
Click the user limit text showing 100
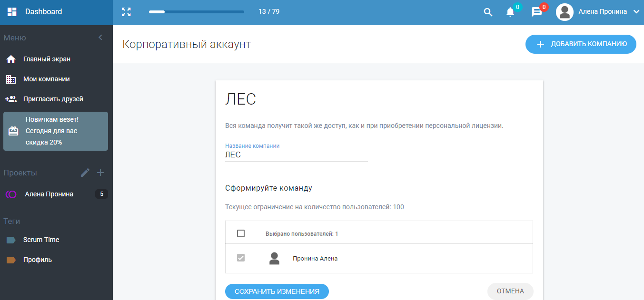tap(315, 207)
